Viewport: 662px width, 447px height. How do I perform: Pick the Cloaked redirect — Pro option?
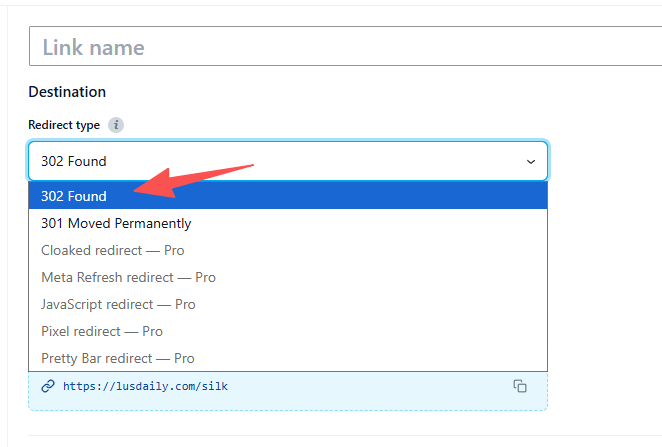coord(288,250)
